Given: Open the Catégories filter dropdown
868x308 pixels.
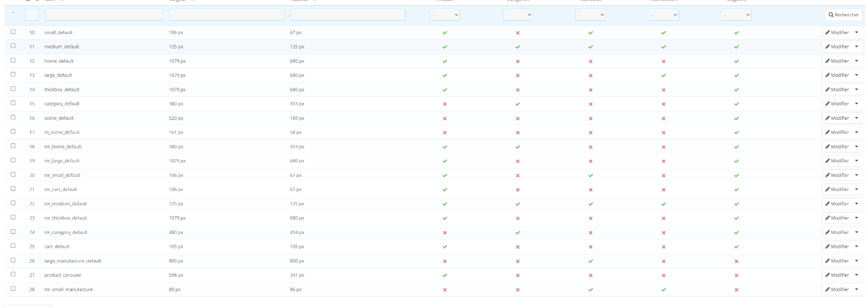Looking at the screenshot, I should pos(518,15).
